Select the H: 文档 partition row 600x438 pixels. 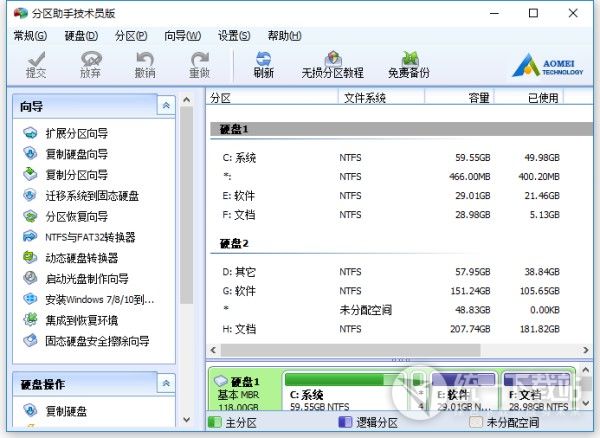pos(400,329)
